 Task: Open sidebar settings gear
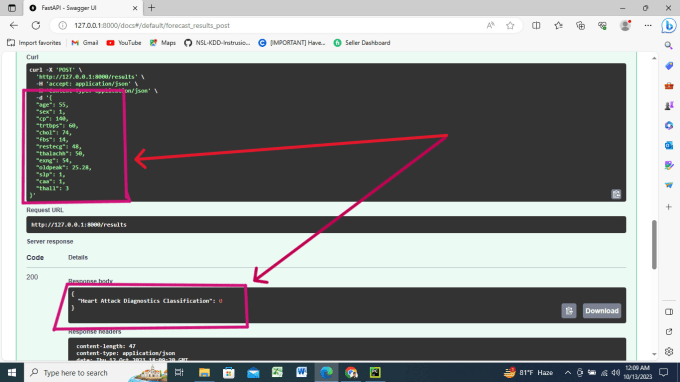pos(669,352)
